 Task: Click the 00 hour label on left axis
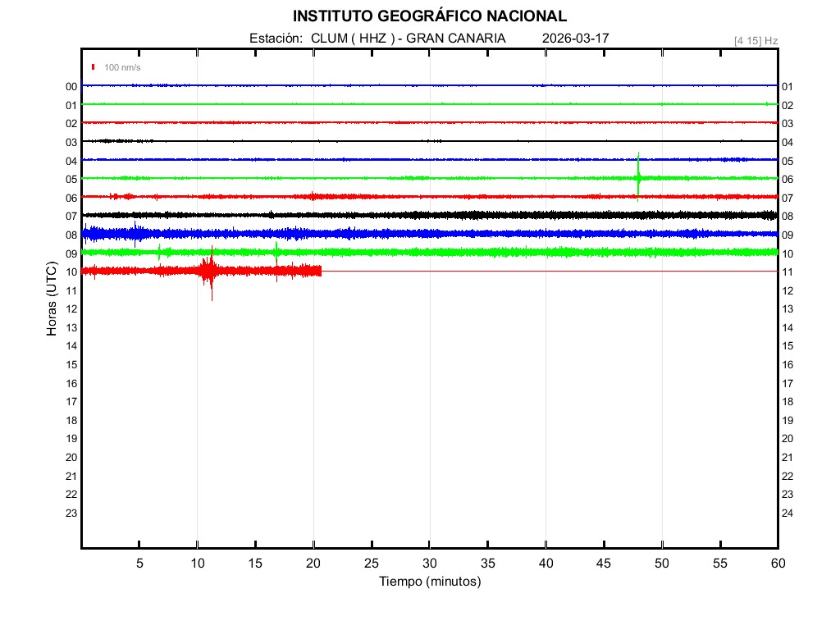click(71, 86)
